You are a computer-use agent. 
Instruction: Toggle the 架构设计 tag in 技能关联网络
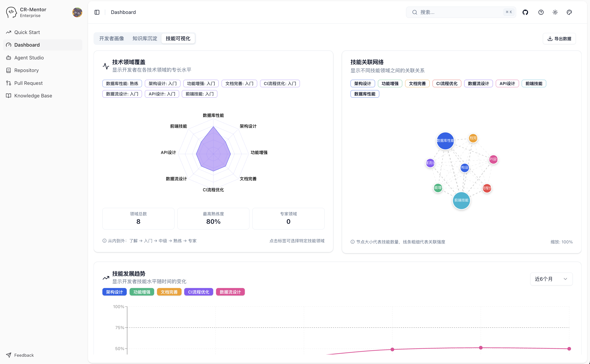[x=362, y=83]
